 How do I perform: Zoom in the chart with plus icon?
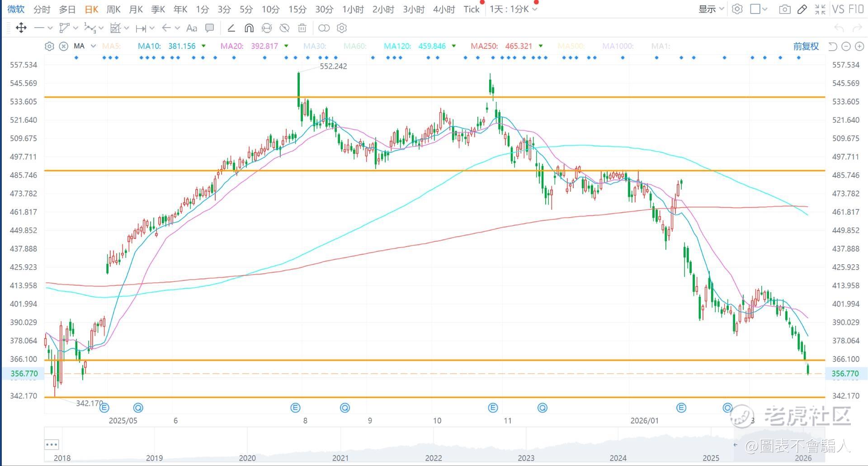(x=859, y=46)
